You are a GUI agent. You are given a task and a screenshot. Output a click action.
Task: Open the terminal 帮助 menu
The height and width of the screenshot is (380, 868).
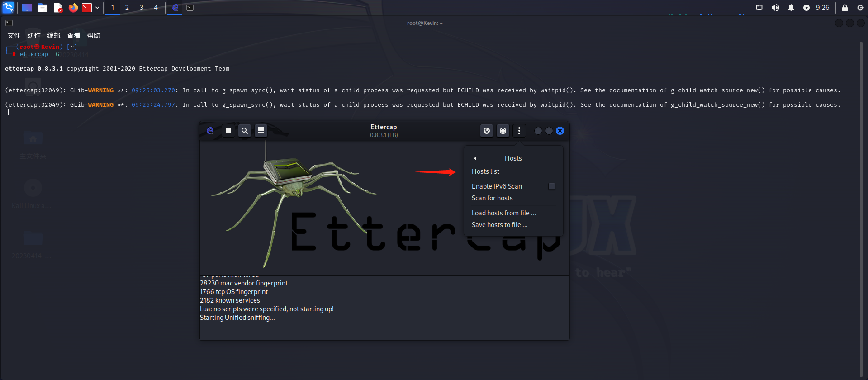94,36
